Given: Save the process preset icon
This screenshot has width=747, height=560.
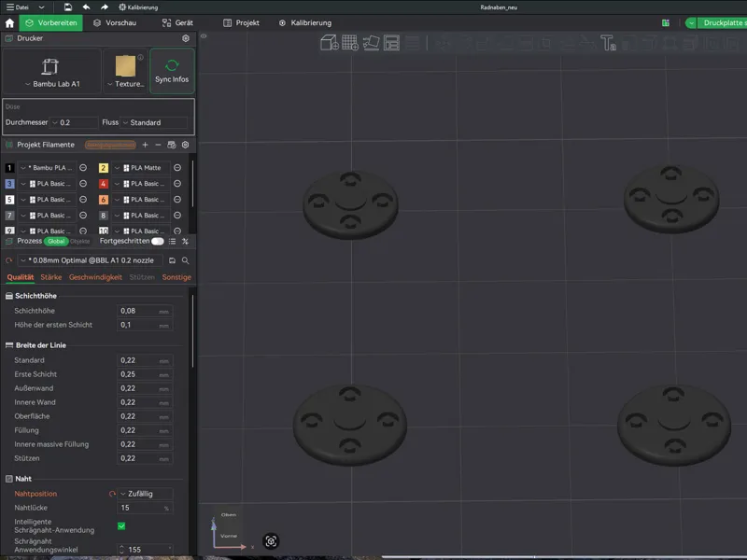Looking at the screenshot, I should (172, 260).
